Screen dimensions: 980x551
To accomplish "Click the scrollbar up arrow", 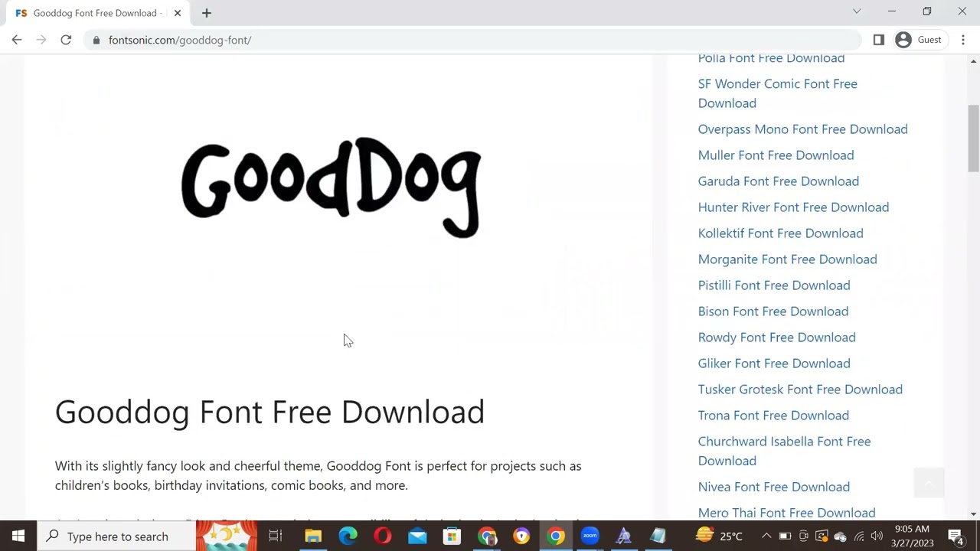I will tap(973, 60).
